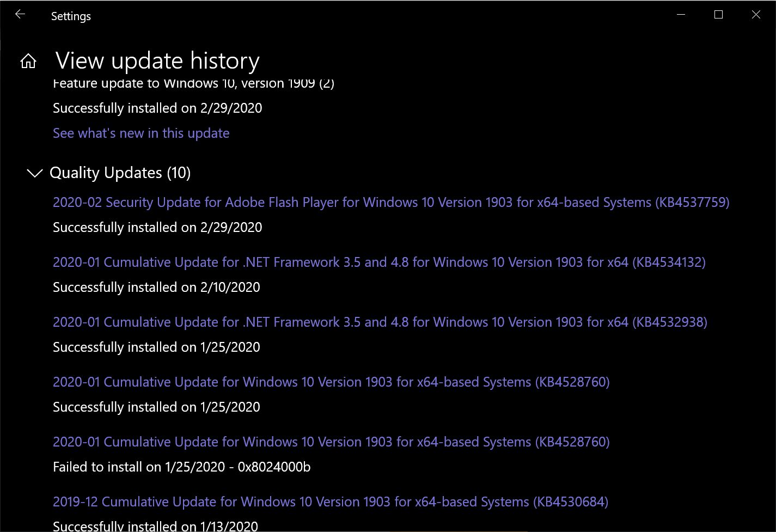Close the Settings window
Image resolution: width=776 pixels, height=532 pixels.
pos(756,15)
